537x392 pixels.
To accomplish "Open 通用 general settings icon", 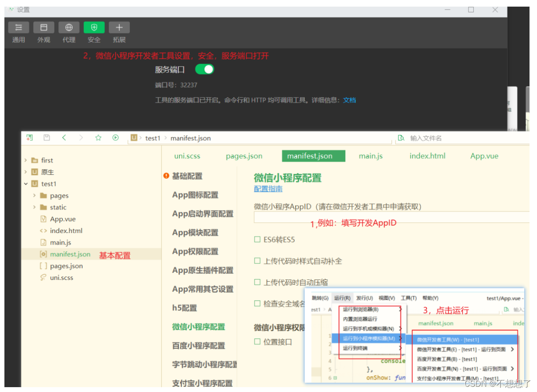I will point(19,27).
